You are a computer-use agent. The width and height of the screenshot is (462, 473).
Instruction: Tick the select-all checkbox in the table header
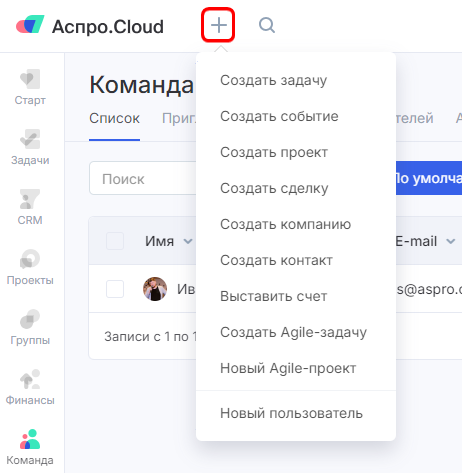[x=115, y=241]
